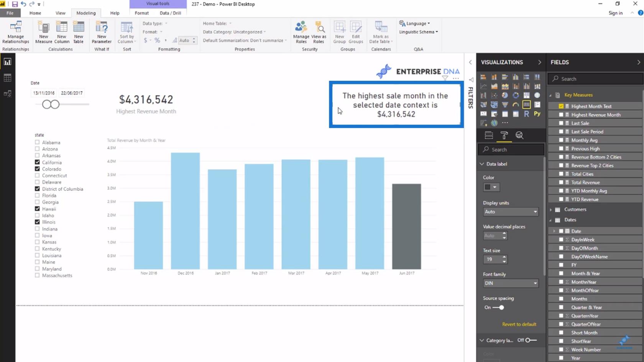
Task: Edit the slicer start date 13/11/2016
Action: pyautogui.click(x=44, y=93)
